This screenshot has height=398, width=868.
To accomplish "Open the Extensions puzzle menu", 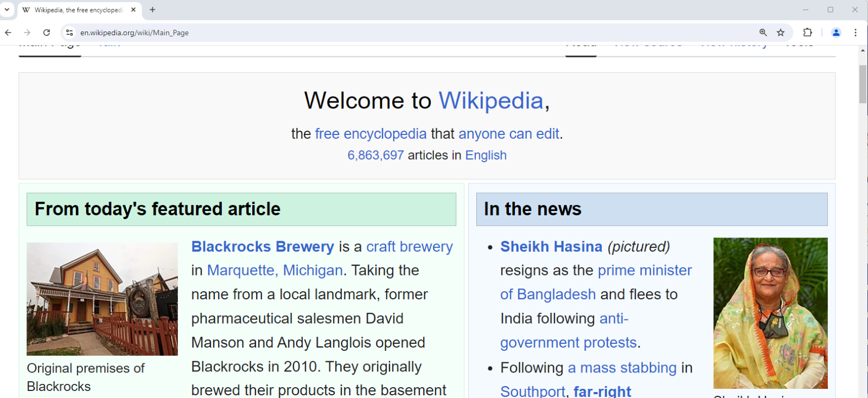I will [x=807, y=33].
